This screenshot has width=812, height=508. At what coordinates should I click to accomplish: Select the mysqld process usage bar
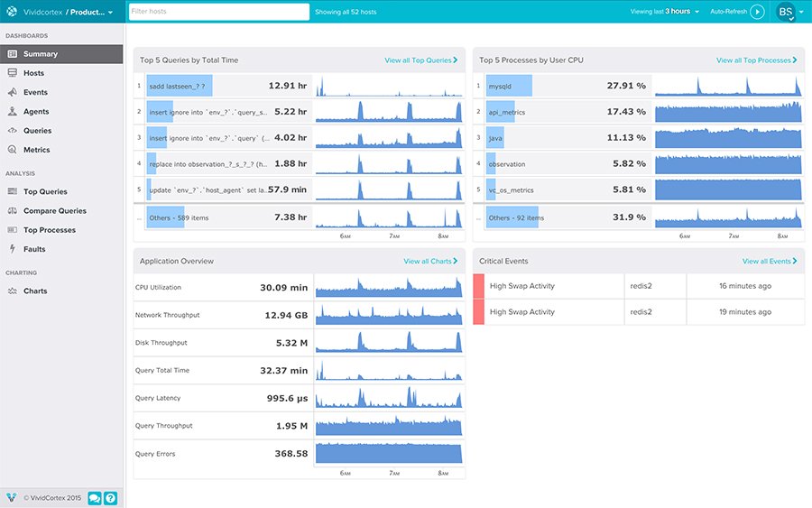point(508,86)
